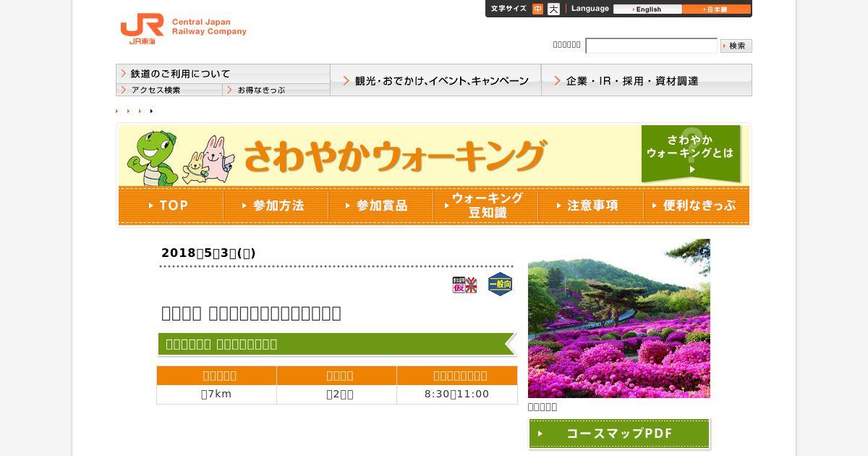Click the 7km distance cell
Screen dimensions: 868x456
[x=216, y=394]
